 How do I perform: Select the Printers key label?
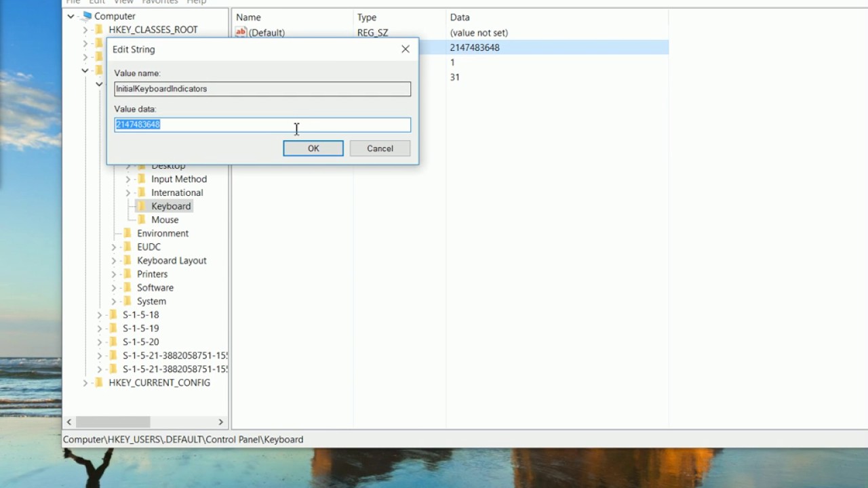coord(152,274)
